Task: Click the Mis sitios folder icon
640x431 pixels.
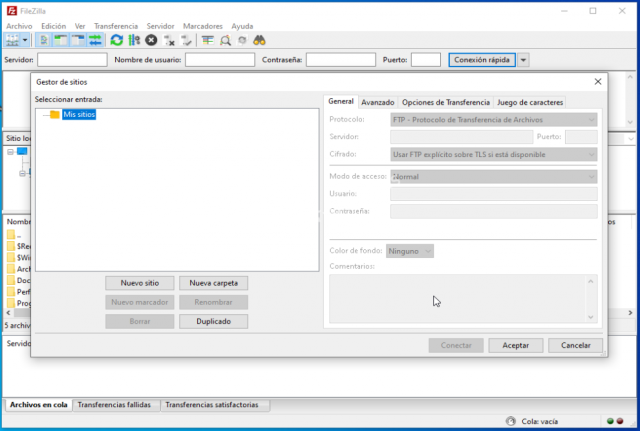Action: tap(55, 114)
